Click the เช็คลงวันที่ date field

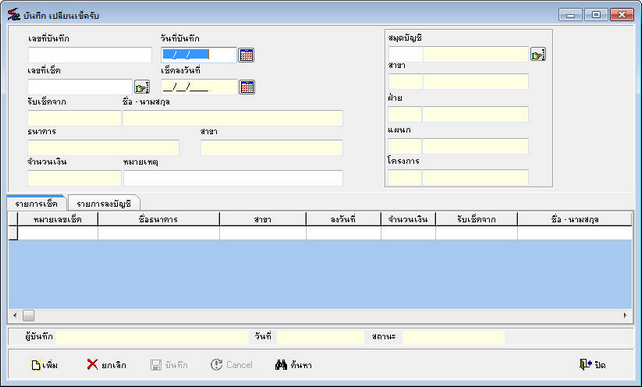pos(199,87)
